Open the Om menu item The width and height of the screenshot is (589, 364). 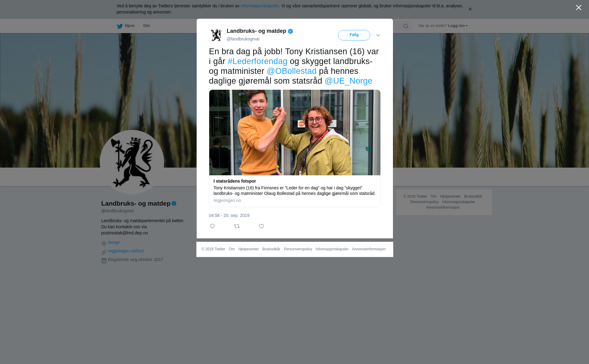pyautogui.click(x=146, y=26)
